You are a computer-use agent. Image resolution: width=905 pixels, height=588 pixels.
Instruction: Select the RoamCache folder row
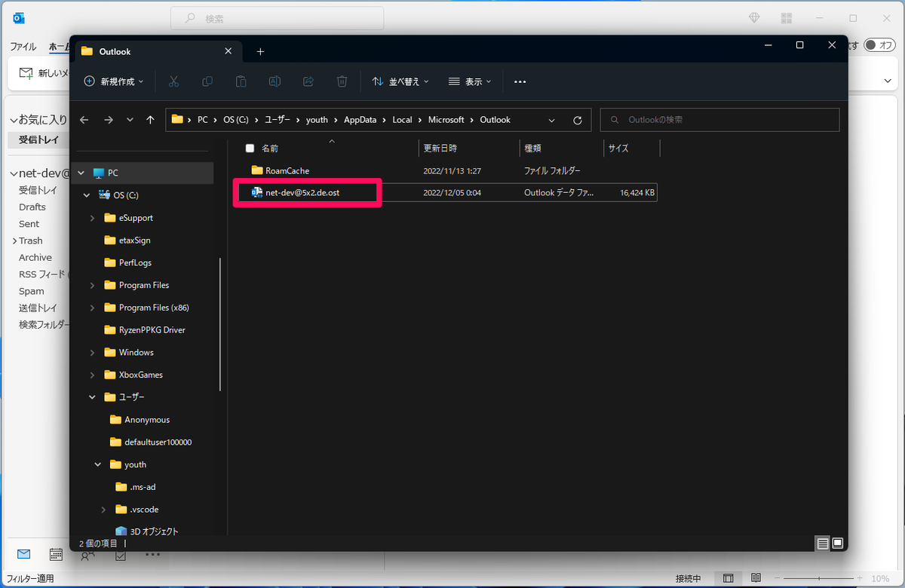click(445, 171)
